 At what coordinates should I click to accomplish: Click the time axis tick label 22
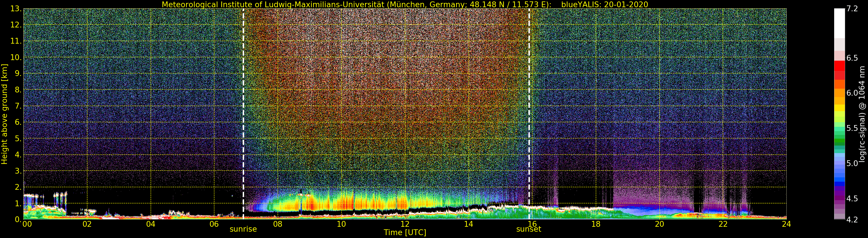click(723, 224)
